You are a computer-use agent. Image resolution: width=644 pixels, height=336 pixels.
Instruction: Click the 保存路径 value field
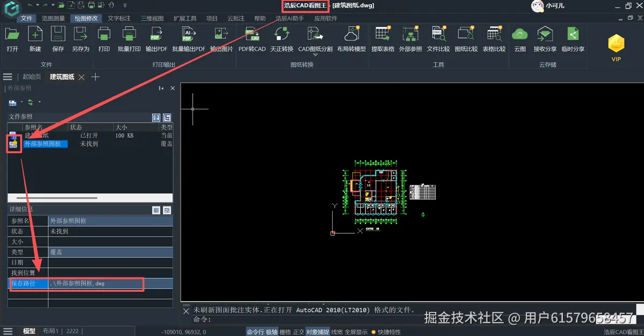tap(111, 283)
